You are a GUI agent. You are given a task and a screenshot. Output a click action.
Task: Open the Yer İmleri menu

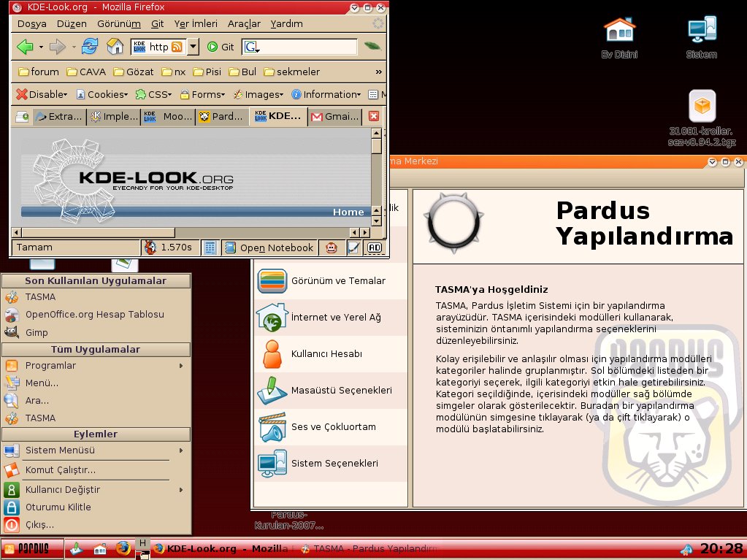pyautogui.click(x=196, y=24)
